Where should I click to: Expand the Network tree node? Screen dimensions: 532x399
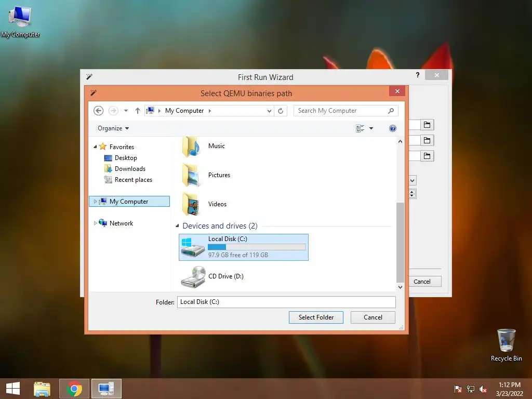click(x=95, y=223)
